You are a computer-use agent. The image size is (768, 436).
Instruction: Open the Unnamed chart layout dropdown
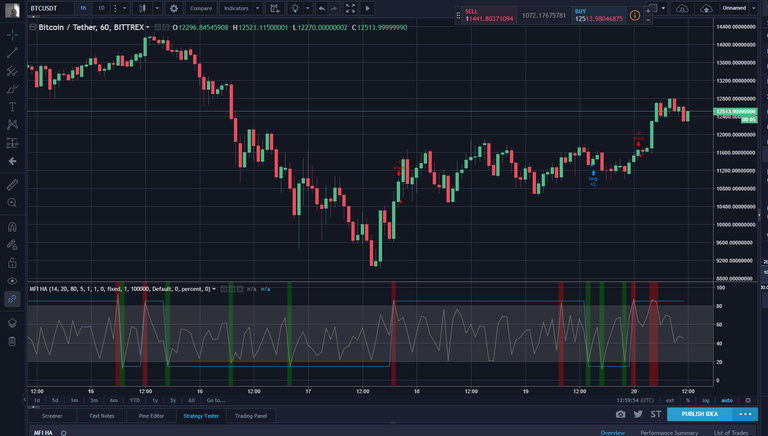[737, 8]
